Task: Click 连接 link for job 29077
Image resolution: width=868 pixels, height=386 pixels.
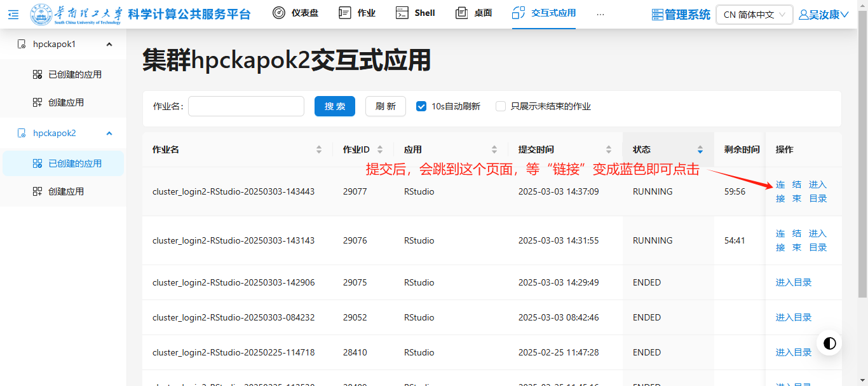Action: pos(780,191)
